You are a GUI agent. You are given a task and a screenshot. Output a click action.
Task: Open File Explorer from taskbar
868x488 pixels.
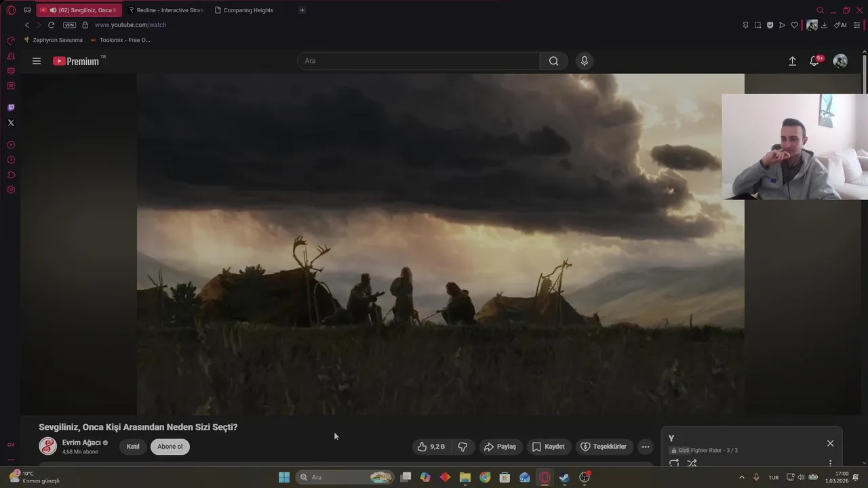point(465,477)
